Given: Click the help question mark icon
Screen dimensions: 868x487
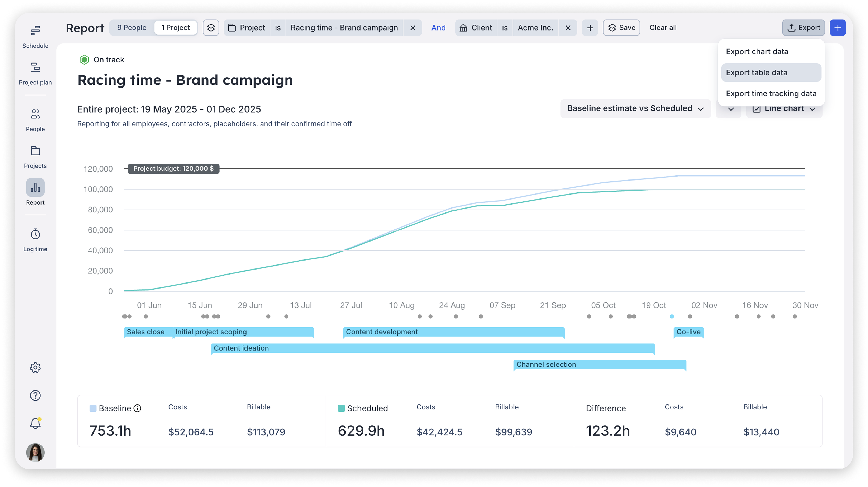Looking at the screenshot, I should point(35,395).
